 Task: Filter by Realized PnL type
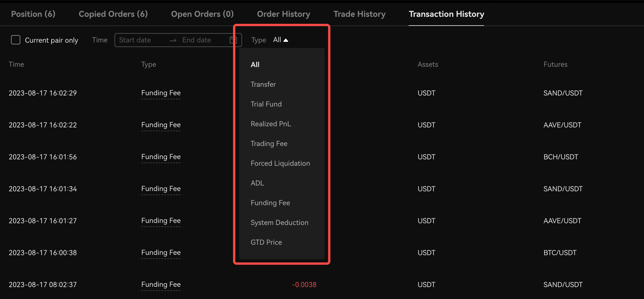[x=271, y=124]
